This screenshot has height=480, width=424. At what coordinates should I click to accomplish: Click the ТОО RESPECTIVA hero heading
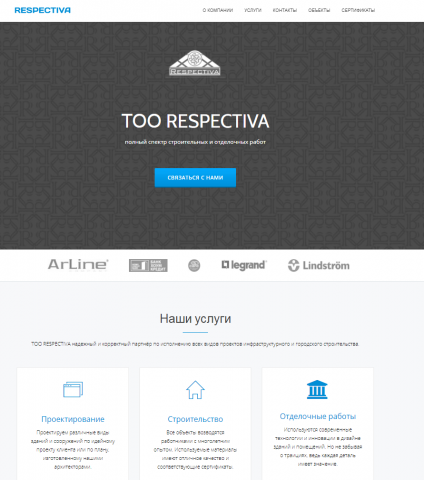click(195, 121)
